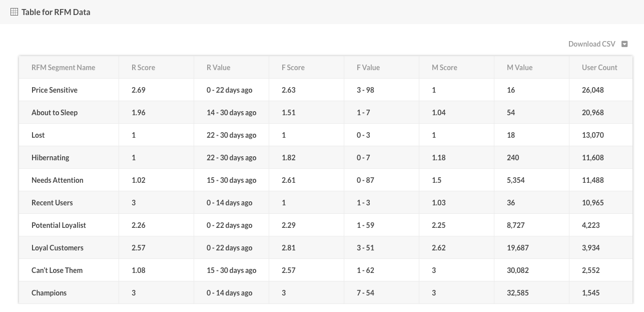644x312 pixels.
Task: Open the Hibernating segment row
Action: tap(50, 158)
